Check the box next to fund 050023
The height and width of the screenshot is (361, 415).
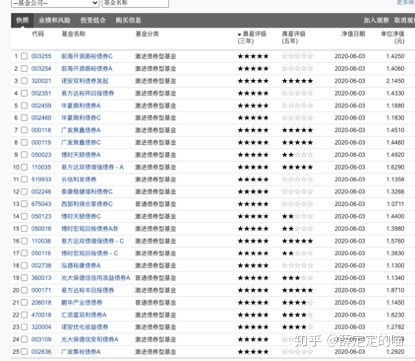coord(24,155)
